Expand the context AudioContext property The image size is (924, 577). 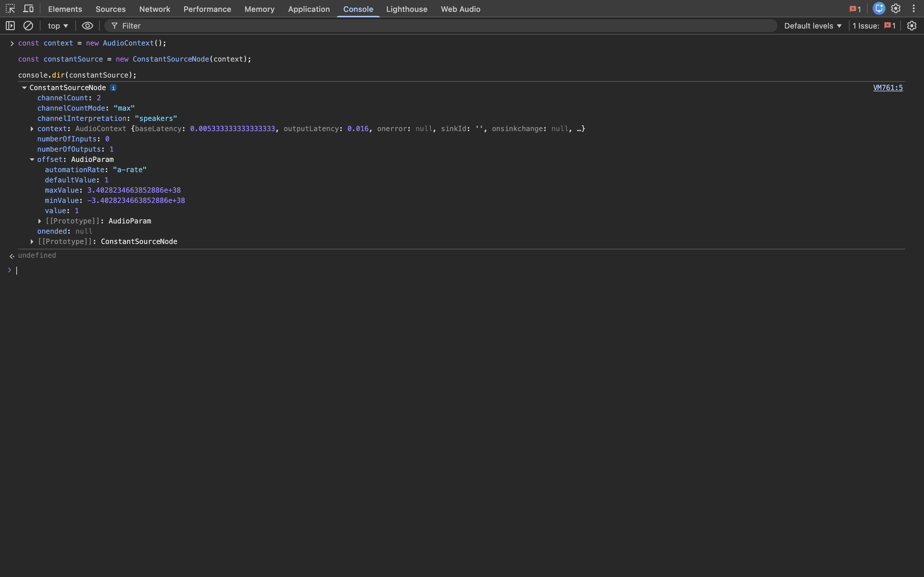pyautogui.click(x=32, y=129)
